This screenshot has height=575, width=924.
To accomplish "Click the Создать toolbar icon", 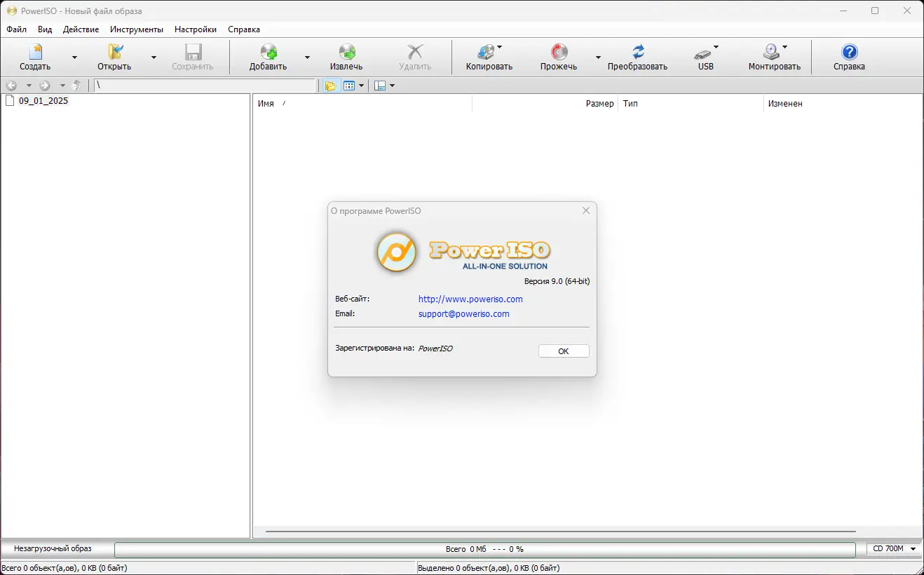I will pos(35,52).
